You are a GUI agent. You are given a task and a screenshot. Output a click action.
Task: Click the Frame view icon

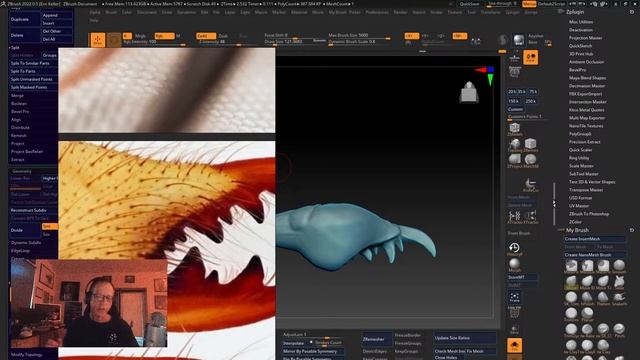click(515, 297)
